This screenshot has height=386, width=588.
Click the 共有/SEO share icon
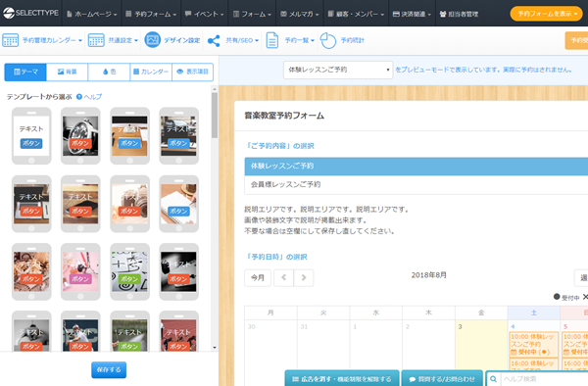(214, 40)
